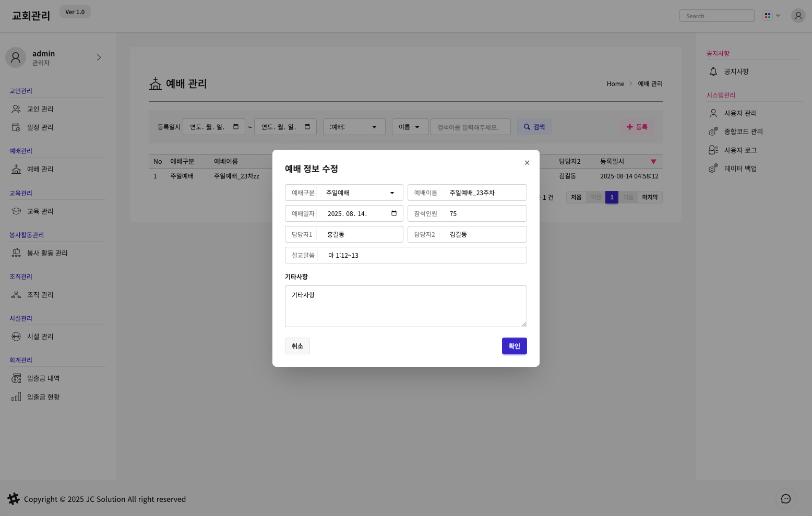Open 입출금 현황 chart icon item
This screenshot has height=516, width=812.
pyautogui.click(x=17, y=397)
